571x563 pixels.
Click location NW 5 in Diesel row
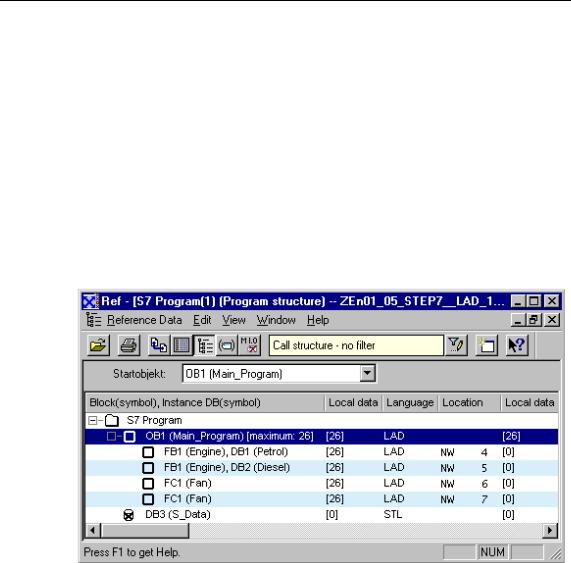coord(464,468)
